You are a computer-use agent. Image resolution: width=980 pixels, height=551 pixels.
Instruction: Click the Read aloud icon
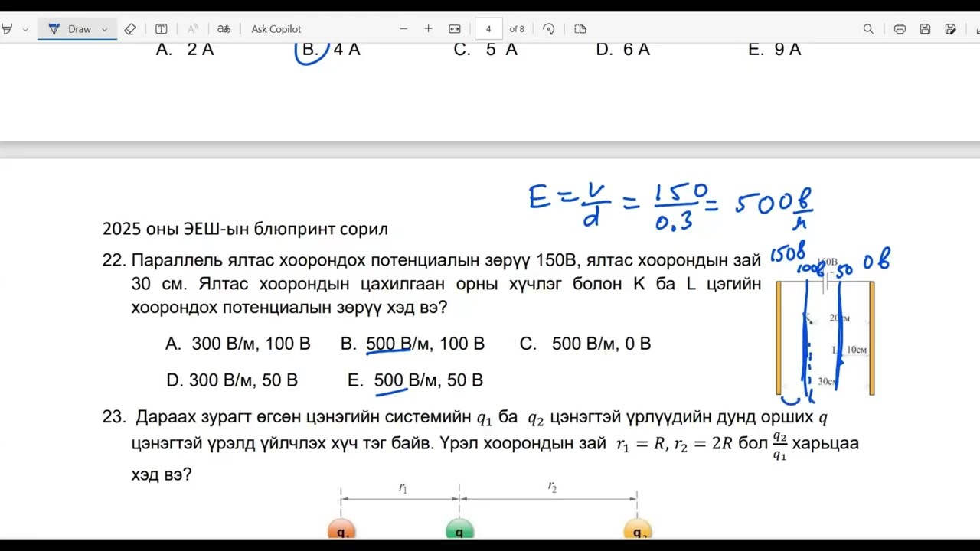(193, 29)
